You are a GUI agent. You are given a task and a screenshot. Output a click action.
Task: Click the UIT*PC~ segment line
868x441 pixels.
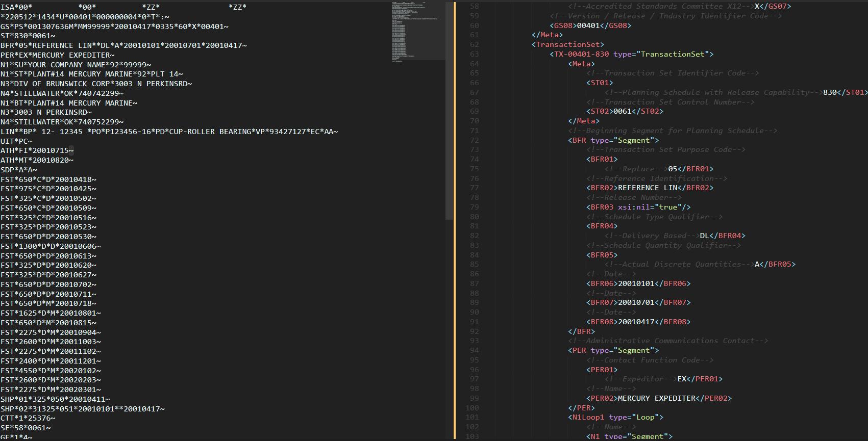pos(16,141)
